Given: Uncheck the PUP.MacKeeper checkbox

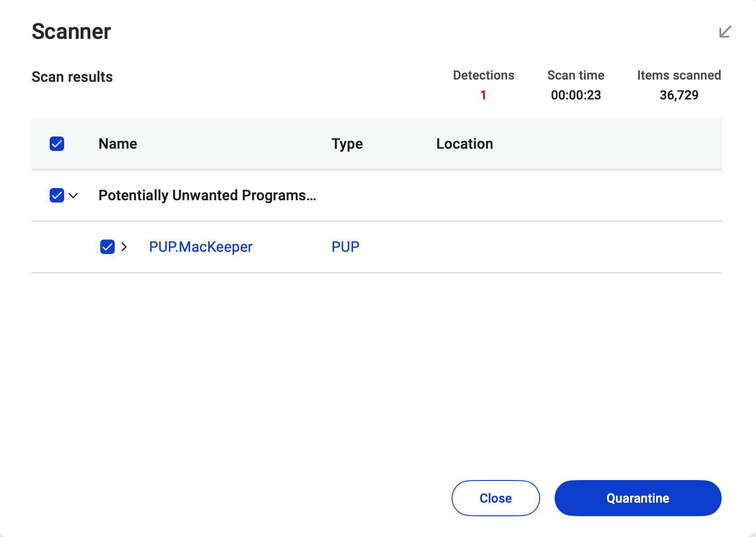Looking at the screenshot, I should (107, 247).
